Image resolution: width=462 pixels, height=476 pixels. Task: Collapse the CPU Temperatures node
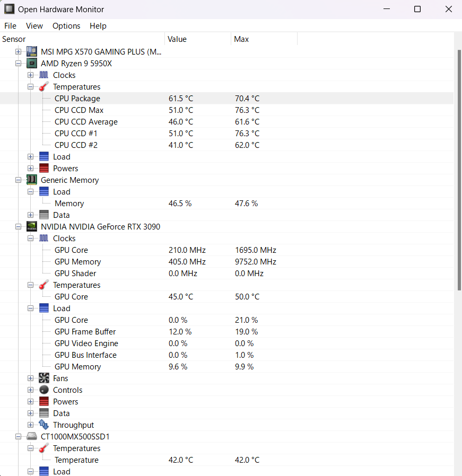(30, 87)
